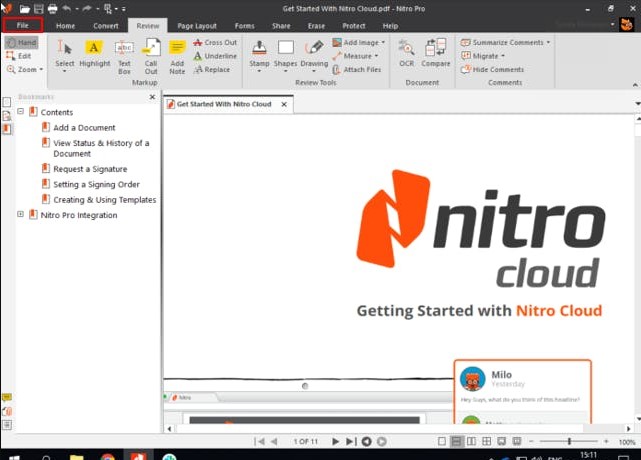The height and width of the screenshot is (460, 641).
Task: Choose the Replace text markup tool
Action: [x=212, y=70]
